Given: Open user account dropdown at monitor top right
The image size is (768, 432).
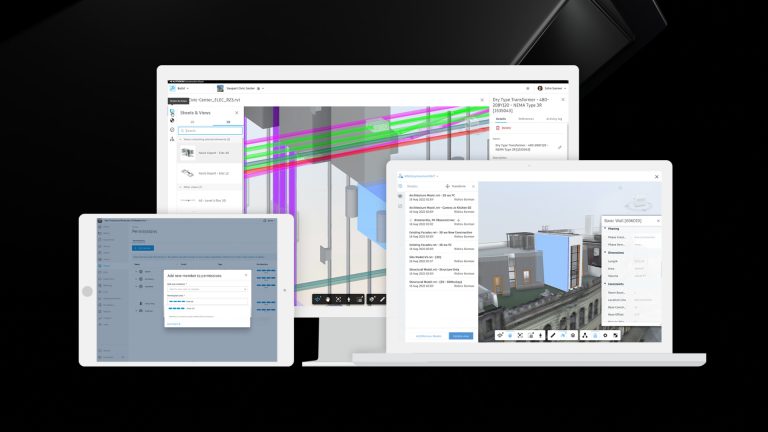Looking at the screenshot, I should 552,88.
